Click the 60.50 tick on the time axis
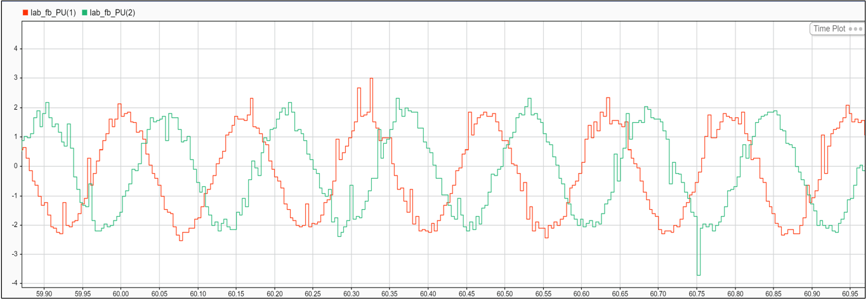This screenshot has width=868, height=301. [504, 294]
